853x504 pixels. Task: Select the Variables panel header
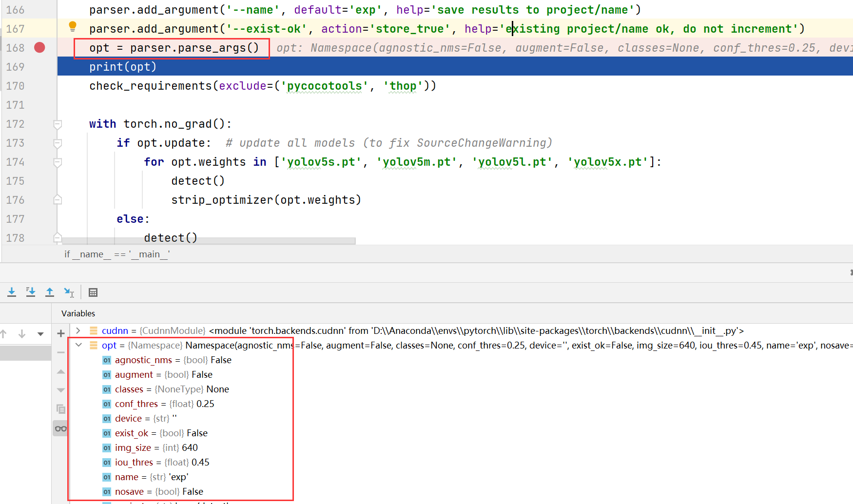coord(78,313)
